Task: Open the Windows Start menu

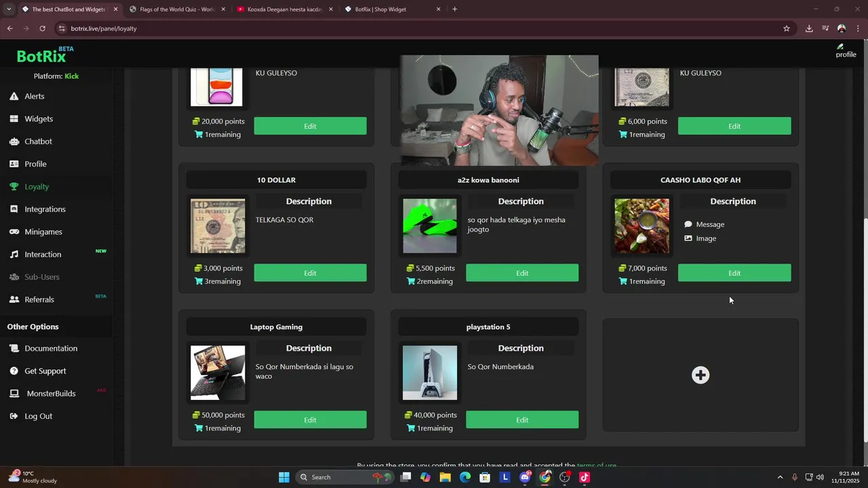Action: click(x=284, y=477)
